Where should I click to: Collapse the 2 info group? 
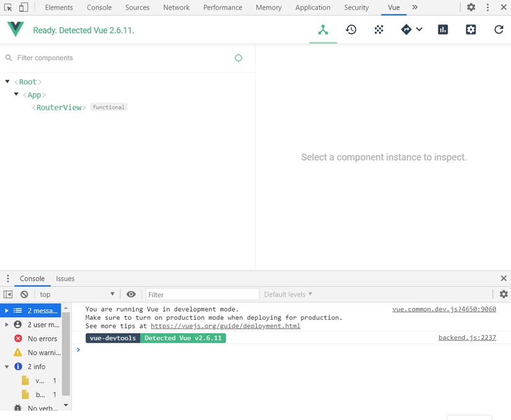click(7, 367)
